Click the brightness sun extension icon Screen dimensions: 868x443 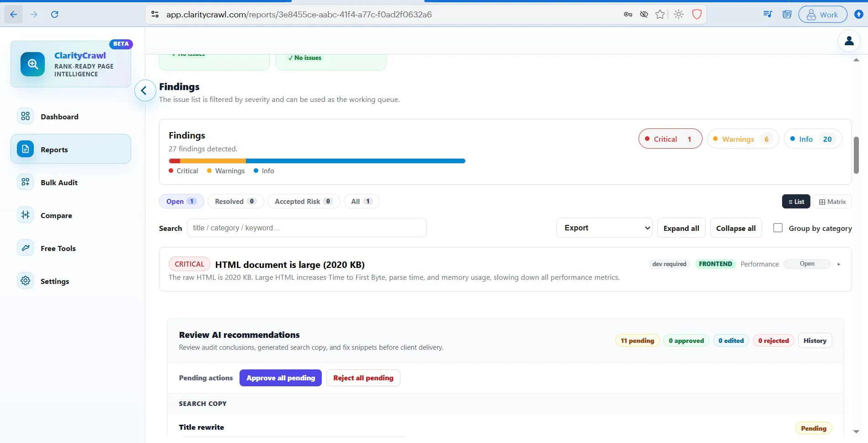pyautogui.click(x=679, y=15)
